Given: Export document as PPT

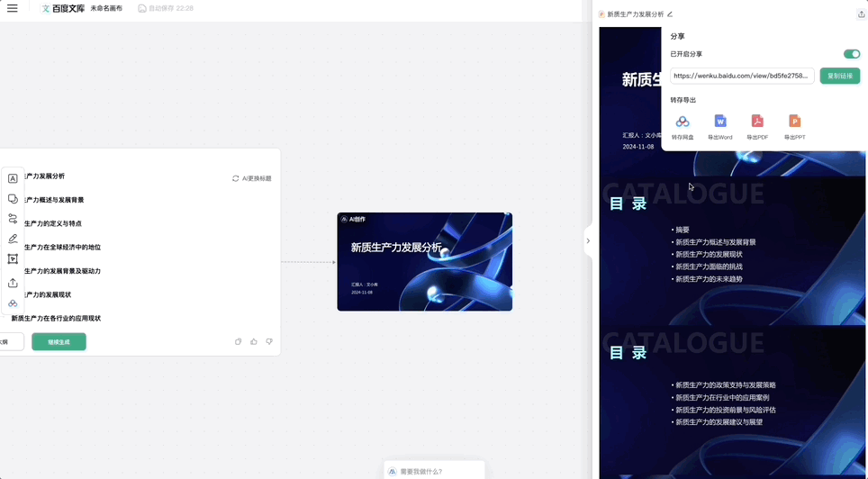Looking at the screenshot, I should 794,127.
